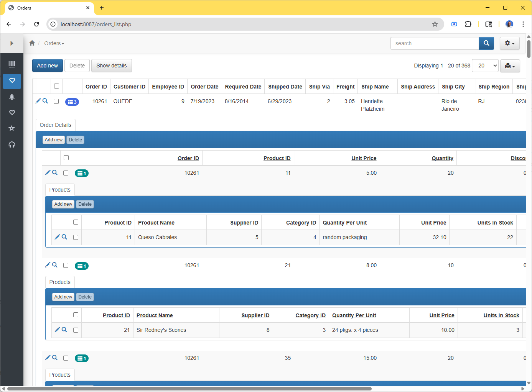Click the blue Add new button
The height and width of the screenshot is (392, 532).
(x=48, y=66)
